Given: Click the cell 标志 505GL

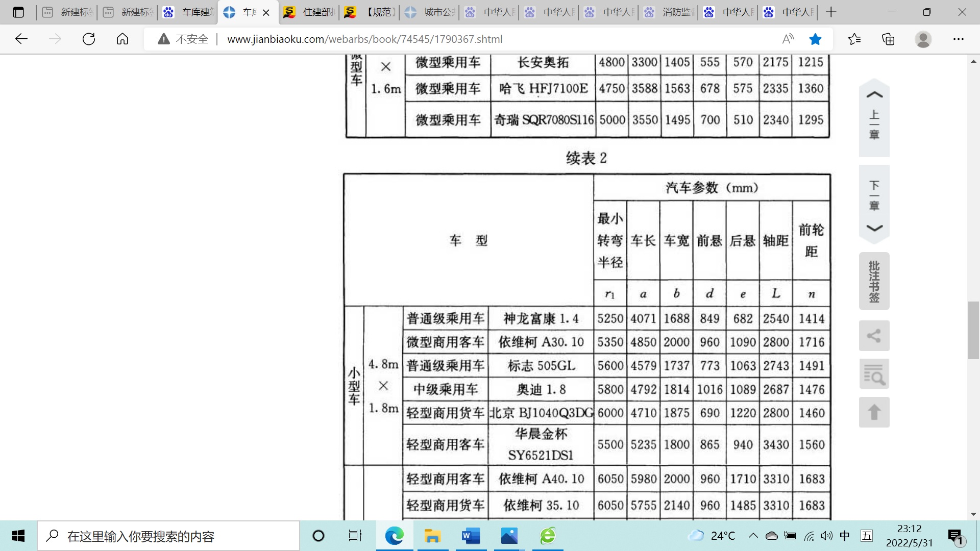Looking at the screenshot, I should click(x=541, y=366).
